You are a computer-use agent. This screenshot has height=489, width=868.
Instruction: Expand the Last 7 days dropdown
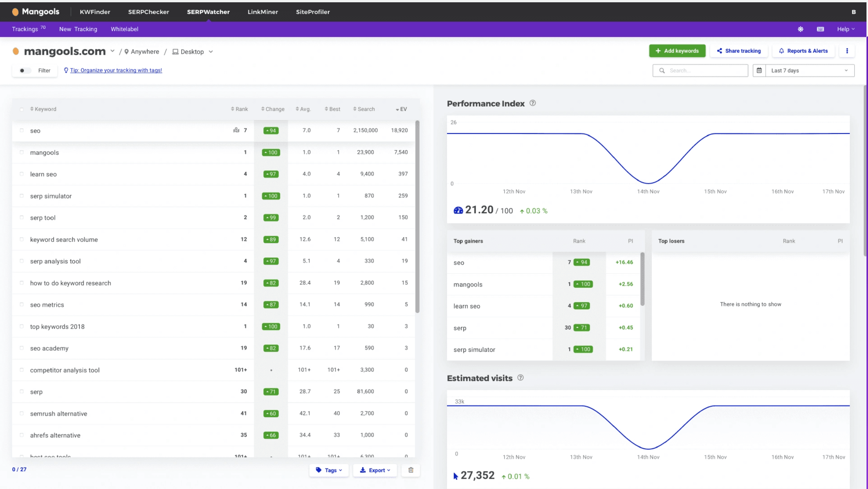point(809,70)
